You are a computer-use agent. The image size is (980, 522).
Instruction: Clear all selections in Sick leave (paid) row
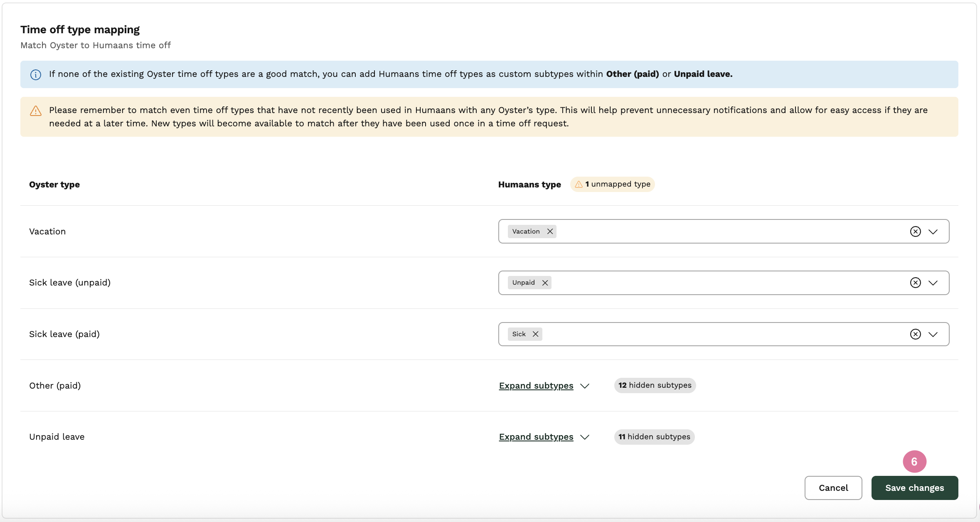pyautogui.click(x=916, y=334)
